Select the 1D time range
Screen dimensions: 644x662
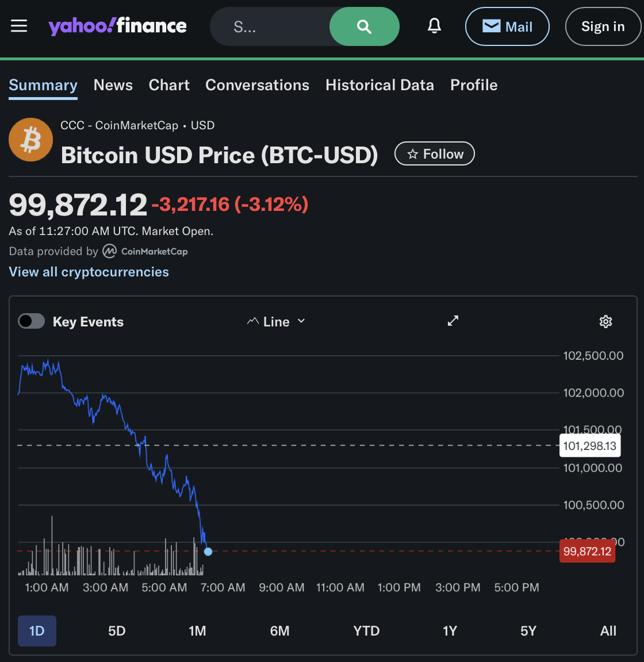pyautogui.click(x=37, y=631)
